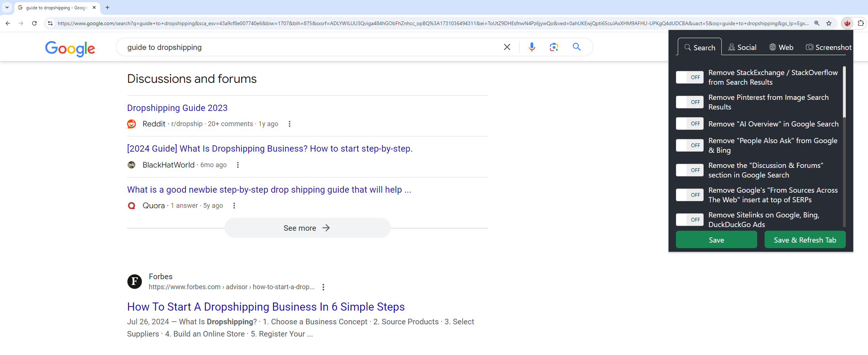Image resolution: width=868 pixels, height=355 pixels.
Task: Open the Chrome extensions puzzle icon
Action: [861, 23]
